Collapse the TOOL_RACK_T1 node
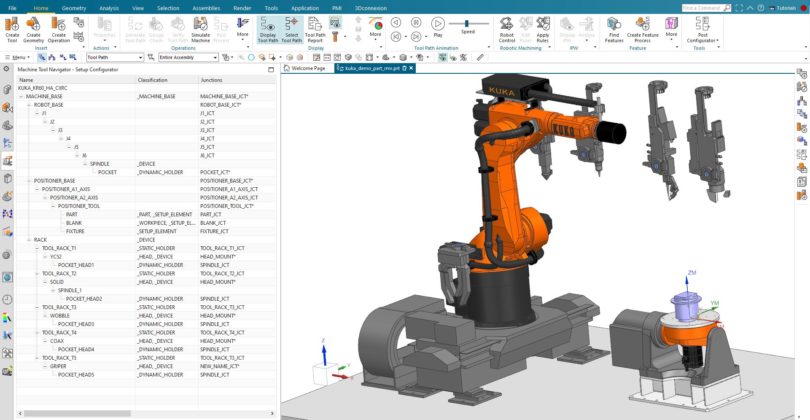This screenshot has height=420, width=810. point(37,248)
